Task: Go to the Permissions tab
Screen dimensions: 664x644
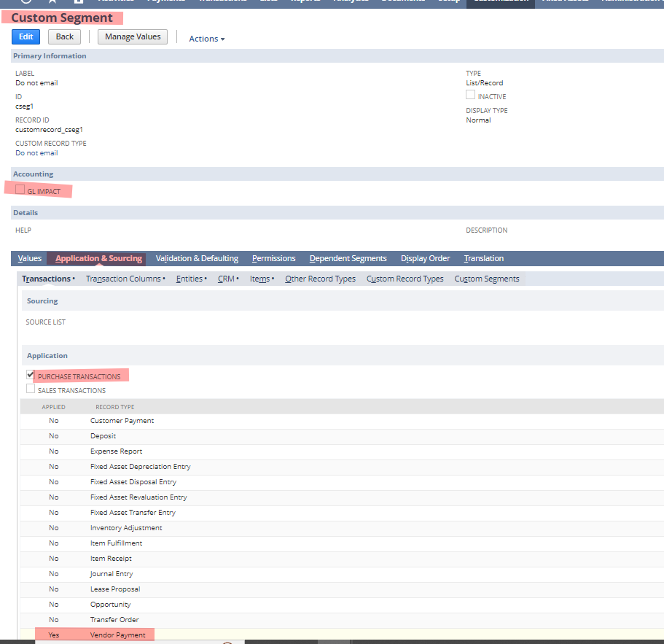Action: 273,257
